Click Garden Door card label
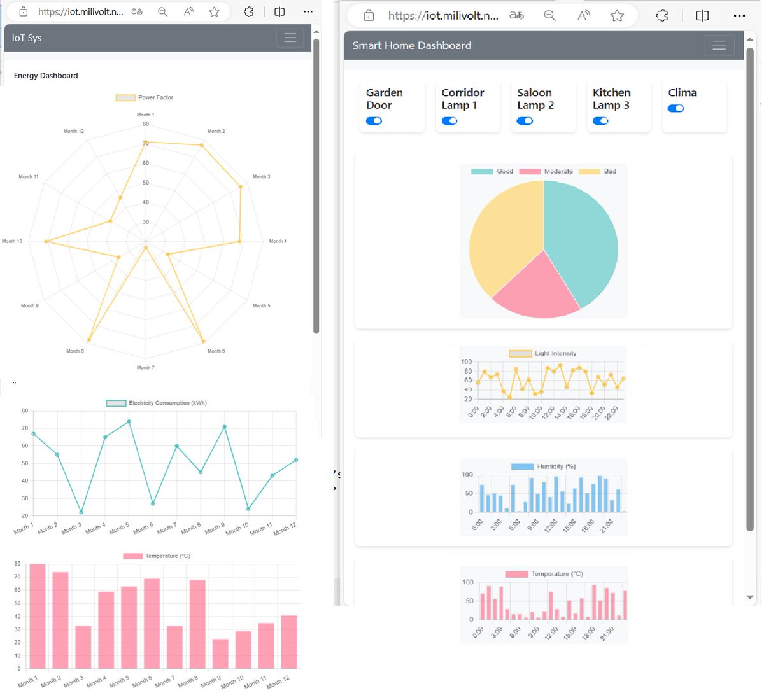Viewport: 764px width, 700px height. pyautogui.click(x=384, y=99)
